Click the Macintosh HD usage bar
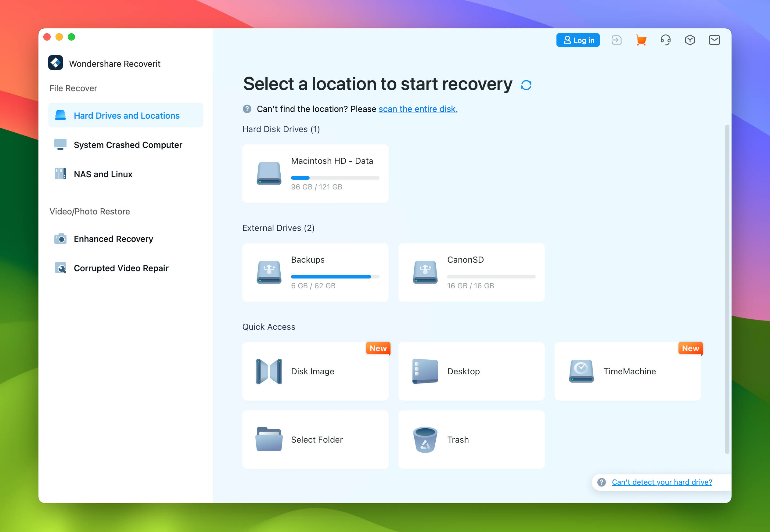770x532 pixels. pyautogui.click(x=335, y=178)
